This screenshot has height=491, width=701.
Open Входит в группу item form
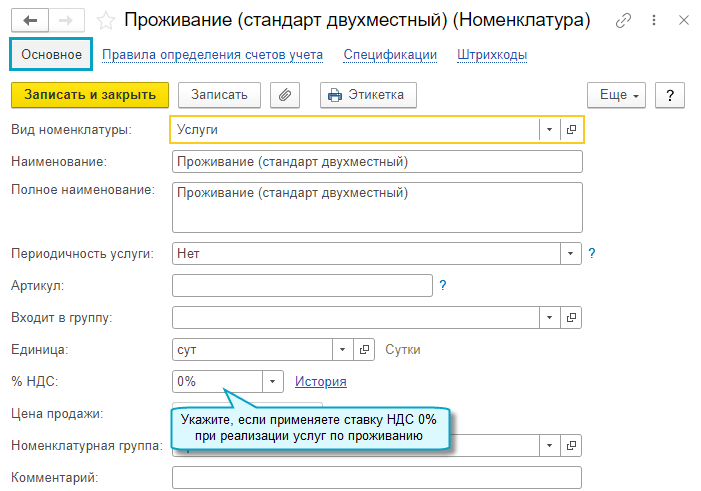572,318
